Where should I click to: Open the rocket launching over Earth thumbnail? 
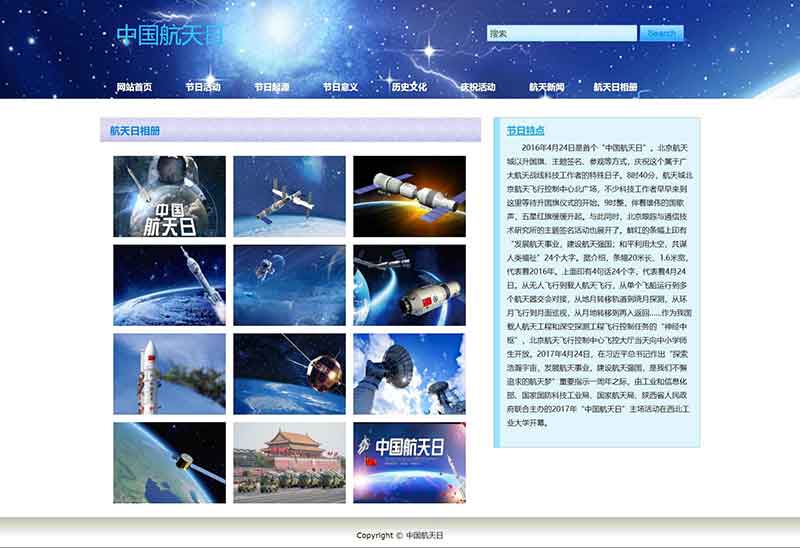tap(169, 285)
